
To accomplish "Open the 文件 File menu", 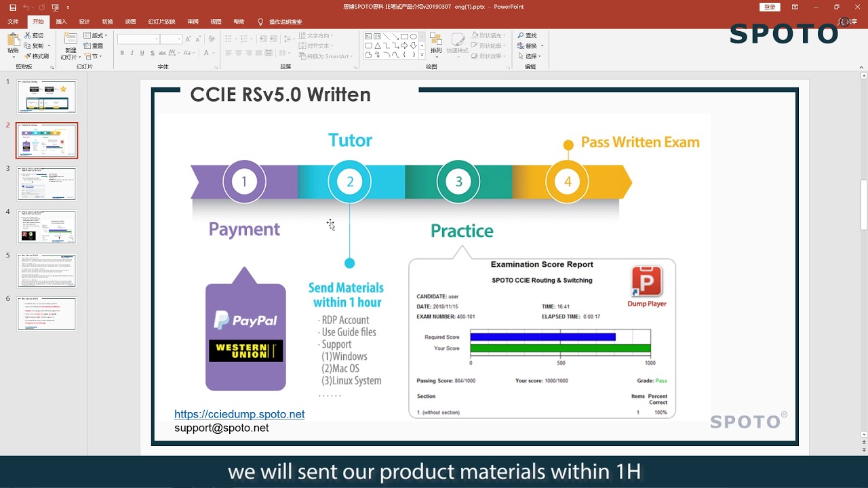I will click(x=13, y=22).
